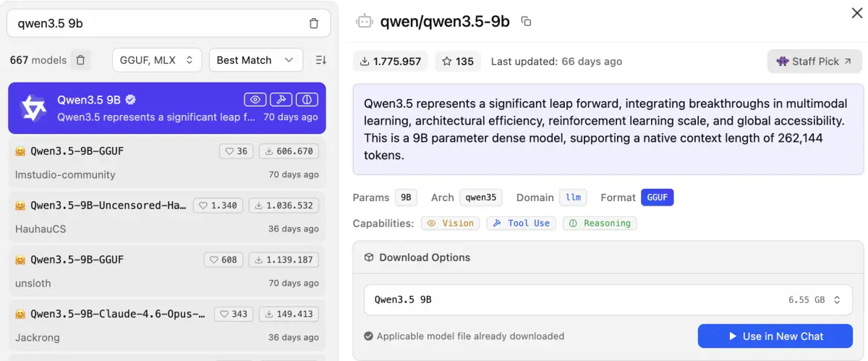This screenshot has height=361, width=868.
Task: Click the llm domain tag
Action: pyautogui.click(x=573, y=198)
